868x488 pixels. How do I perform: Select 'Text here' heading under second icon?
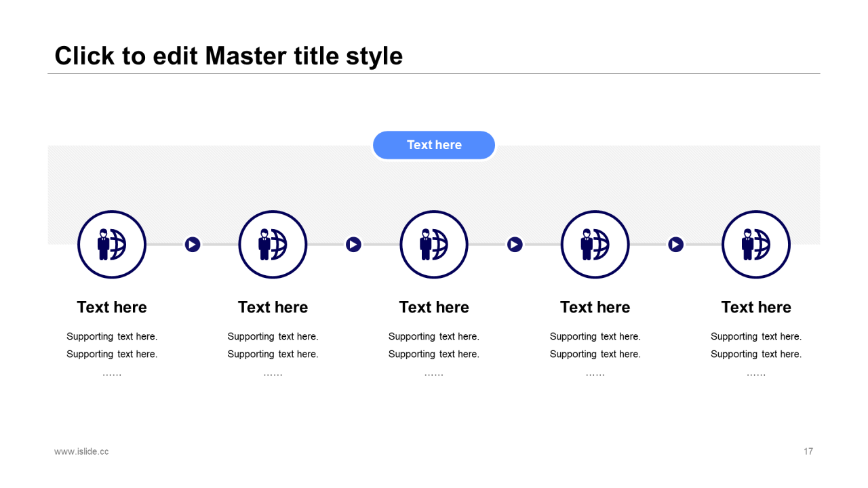coord(273,307)
